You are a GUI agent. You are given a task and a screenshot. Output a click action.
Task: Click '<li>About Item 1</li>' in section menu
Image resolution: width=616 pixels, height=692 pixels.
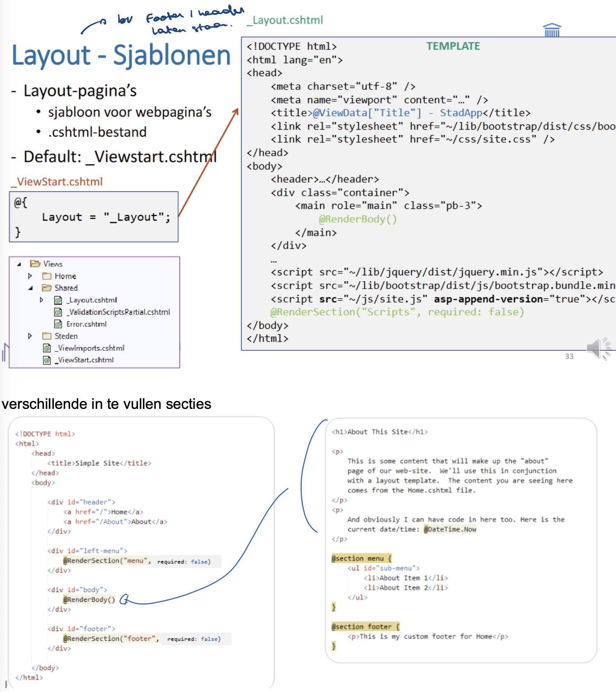pyautogui.click(x=406, y=578)
